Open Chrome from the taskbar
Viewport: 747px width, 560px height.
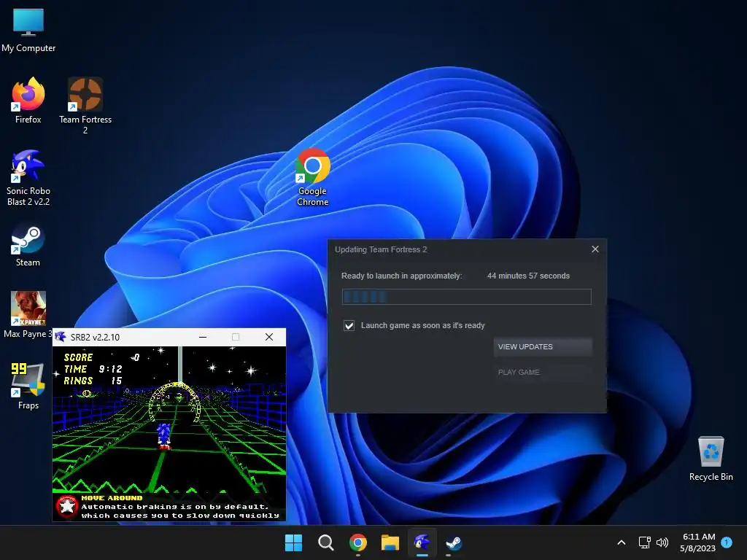pos(357,542)
